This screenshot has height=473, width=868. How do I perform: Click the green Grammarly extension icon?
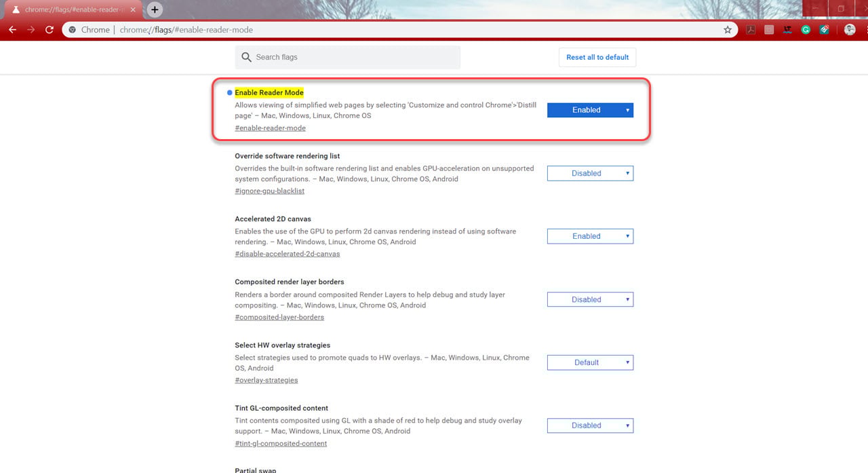coord(806,30)
